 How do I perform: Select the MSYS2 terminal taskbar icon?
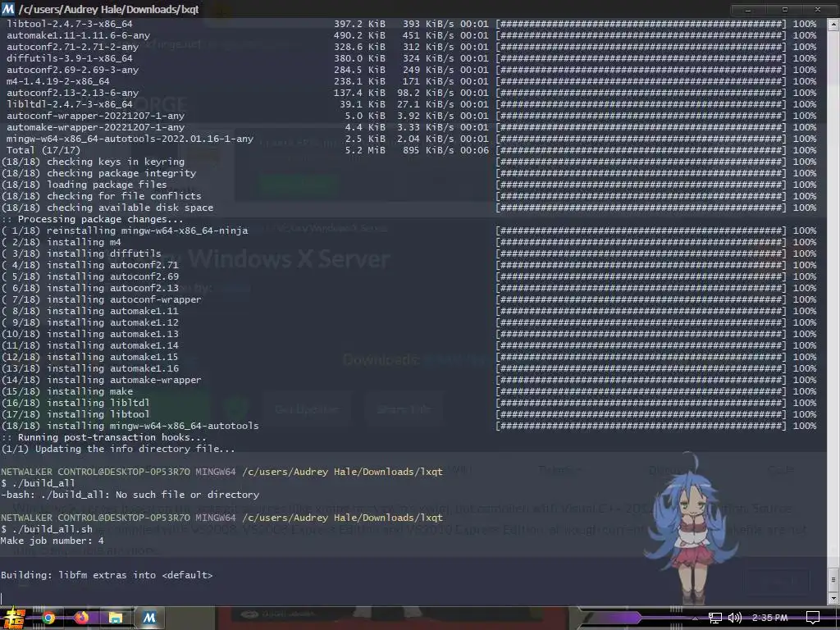point(149,619)
